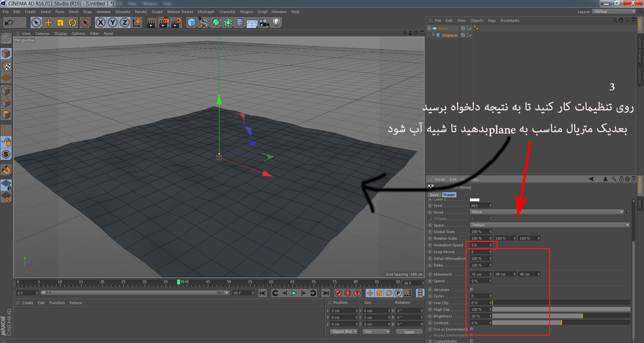Screen dimensions: 644x343
Task: Open Attribute manager Mode menu
Action: [x=440, y=179]
